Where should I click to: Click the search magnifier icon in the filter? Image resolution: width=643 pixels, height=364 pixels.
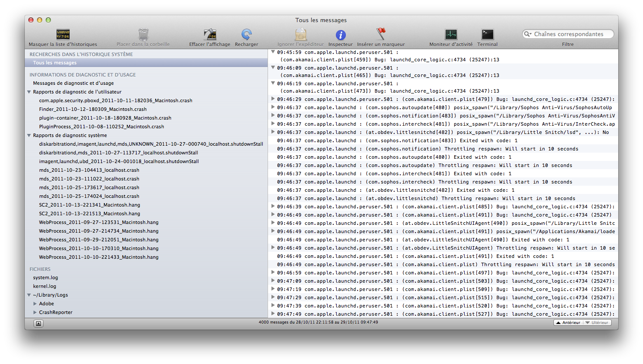pos(528,34)
